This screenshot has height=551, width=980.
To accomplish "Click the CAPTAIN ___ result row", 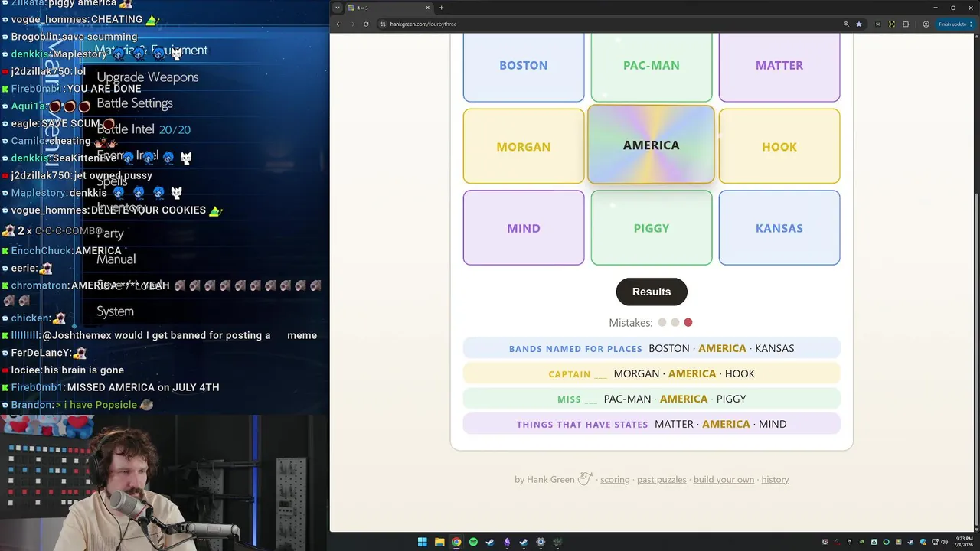I will click(x=652, y=373).
